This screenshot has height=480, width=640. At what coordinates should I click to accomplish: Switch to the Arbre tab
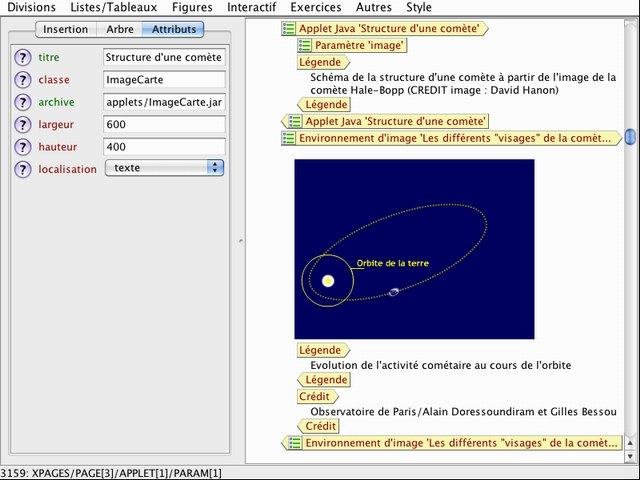pos(120,29)
